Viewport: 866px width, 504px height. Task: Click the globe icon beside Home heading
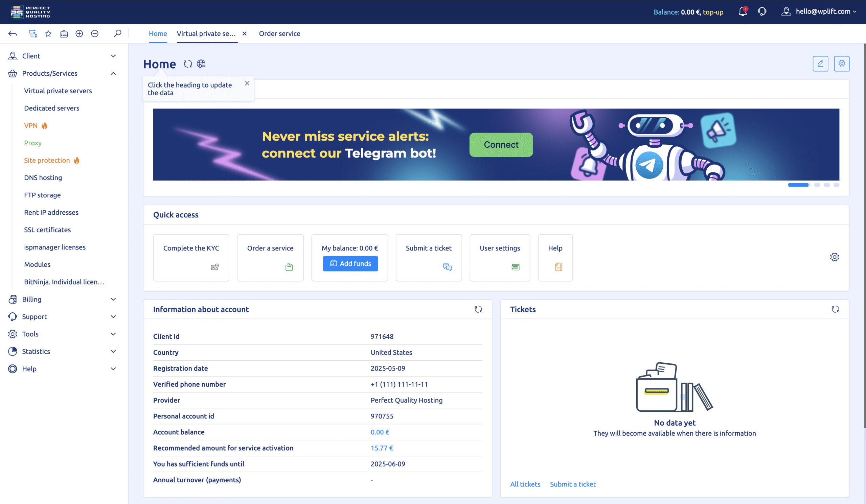[x=201, y=64]
